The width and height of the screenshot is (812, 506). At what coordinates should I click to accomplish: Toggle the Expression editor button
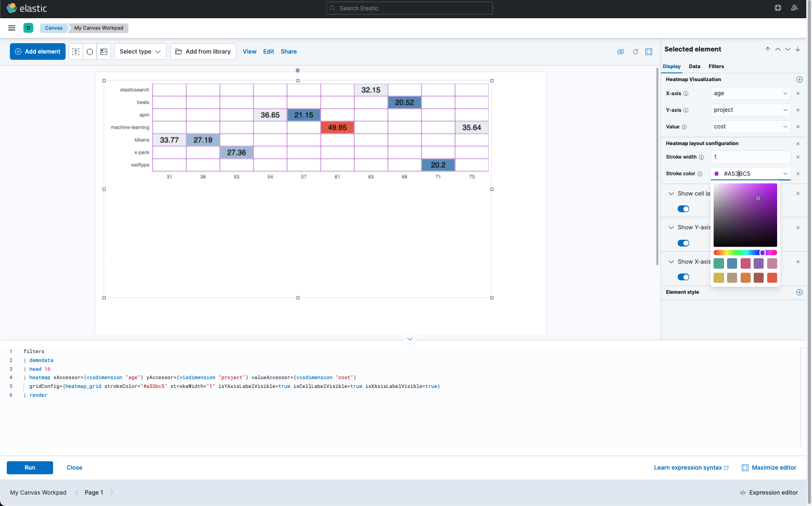769,492
